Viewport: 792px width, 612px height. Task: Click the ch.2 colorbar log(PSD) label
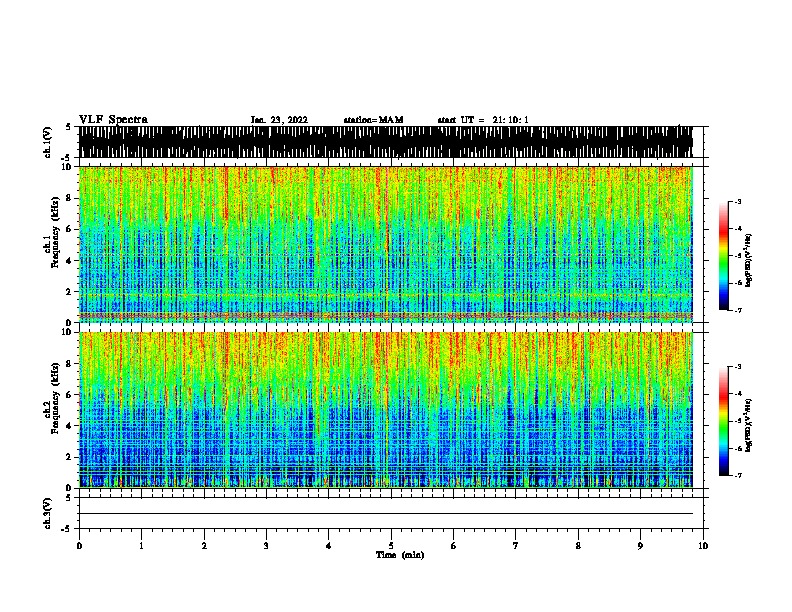pos(748,425)
